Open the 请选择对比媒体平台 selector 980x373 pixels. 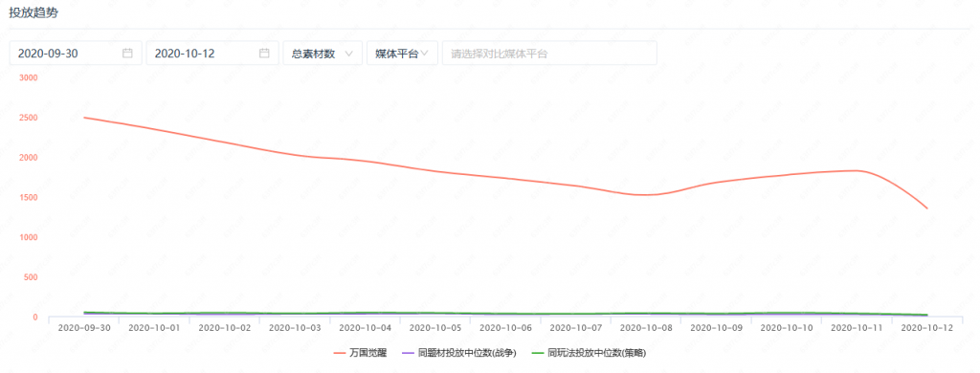coord(549,54)
